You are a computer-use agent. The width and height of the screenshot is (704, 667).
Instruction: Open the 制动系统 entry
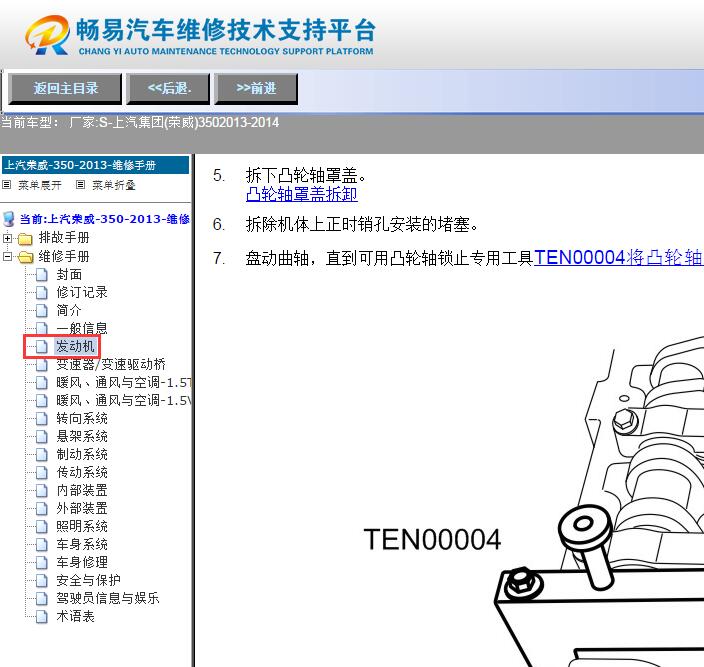tap(82, 454)
